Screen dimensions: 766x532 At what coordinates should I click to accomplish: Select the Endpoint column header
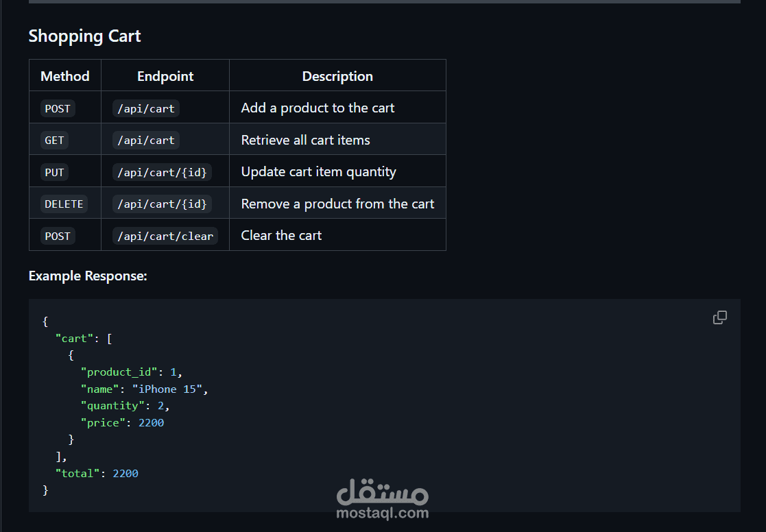click(165, 76)
